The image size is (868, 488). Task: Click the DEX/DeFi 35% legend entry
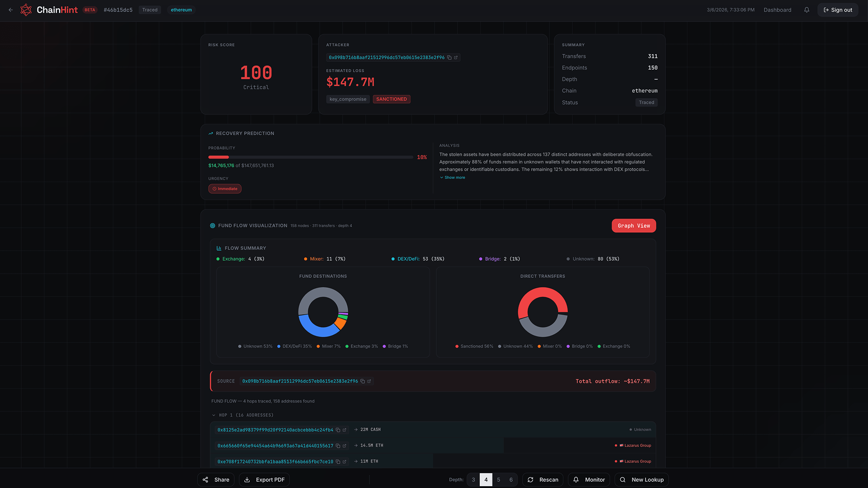click(x=294, y=347)
